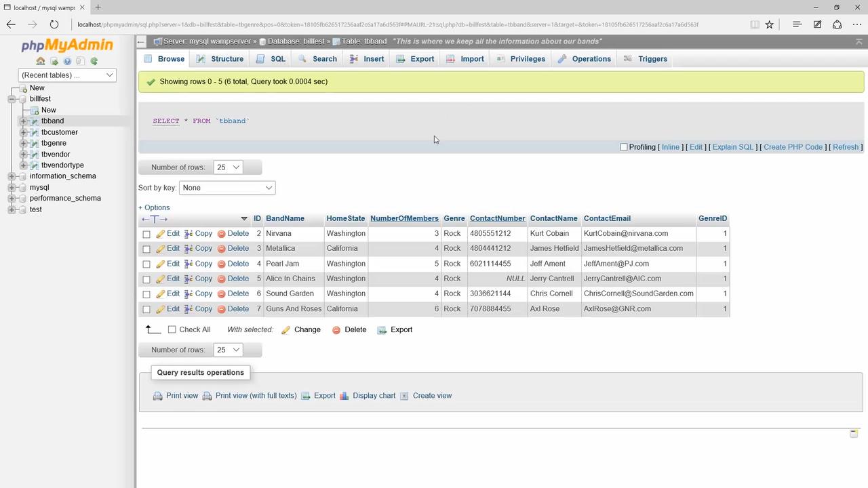Open a new browser tab with the plus
Image resolution: width=868 pixels, height=488 pixels.
point(98,7)
